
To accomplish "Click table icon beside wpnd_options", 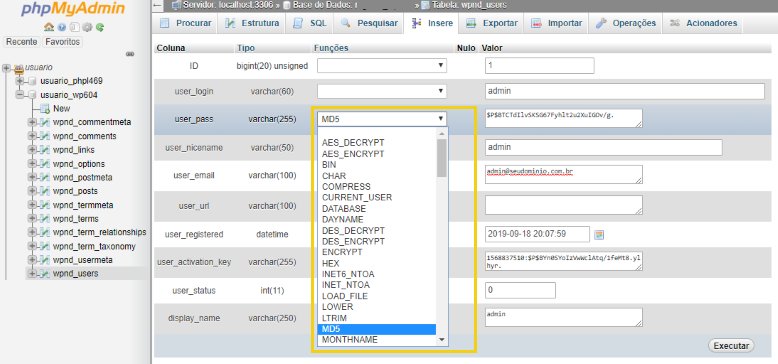I will [x=44, y=164].
